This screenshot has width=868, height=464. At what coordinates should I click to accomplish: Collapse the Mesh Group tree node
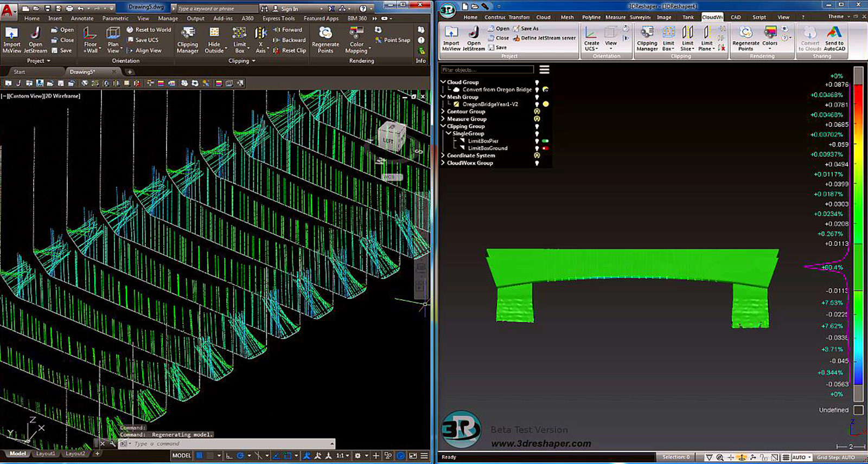(x=443, y=97)
